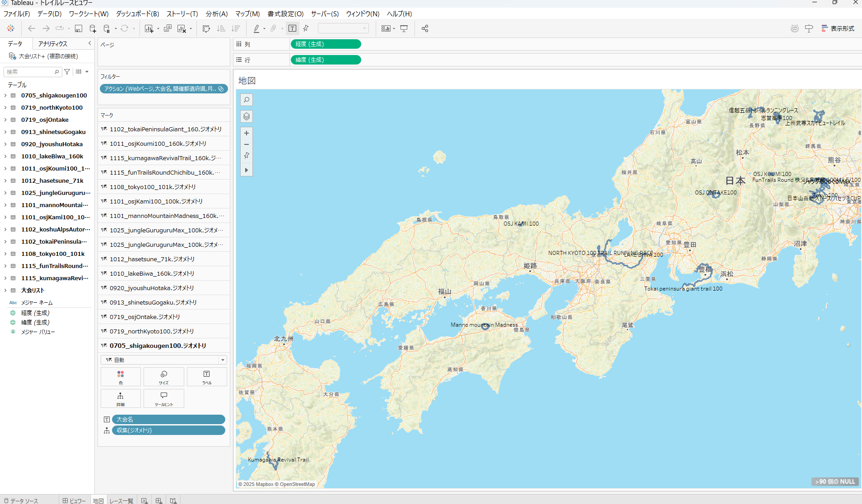The image size is (862, 504).
Task: Zoom out using the map minus button
Action: tap(247, 144)
